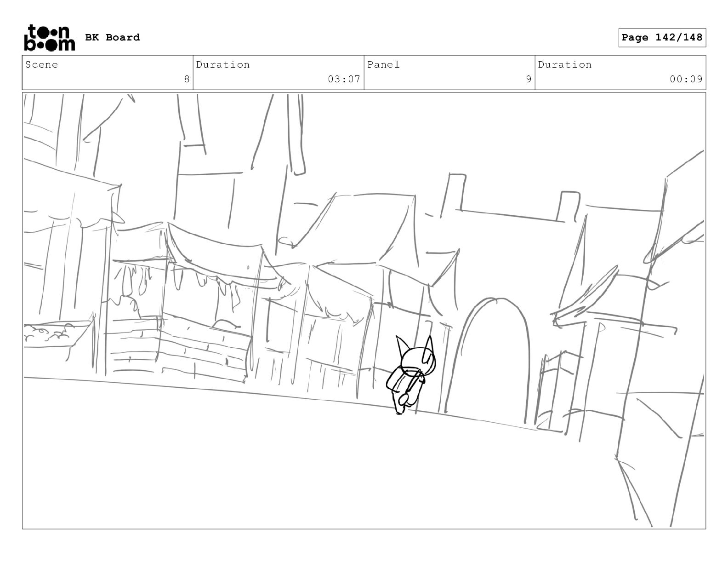728x563 pixels.
Task: Select the 'BK Board' title text
Action: (x=113, y=37)
